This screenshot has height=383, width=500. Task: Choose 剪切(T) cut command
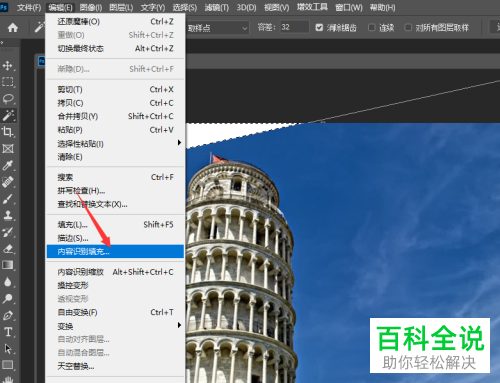(115, 89)
